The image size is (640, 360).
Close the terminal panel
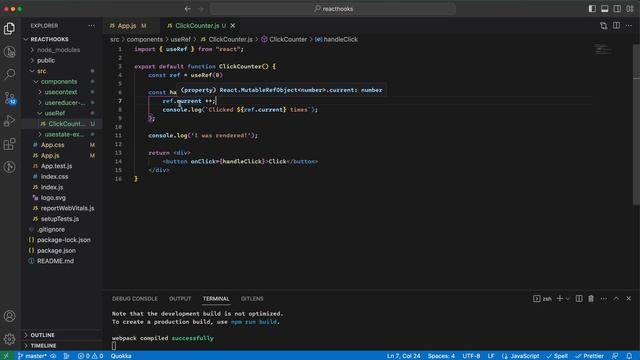[629, 299]
